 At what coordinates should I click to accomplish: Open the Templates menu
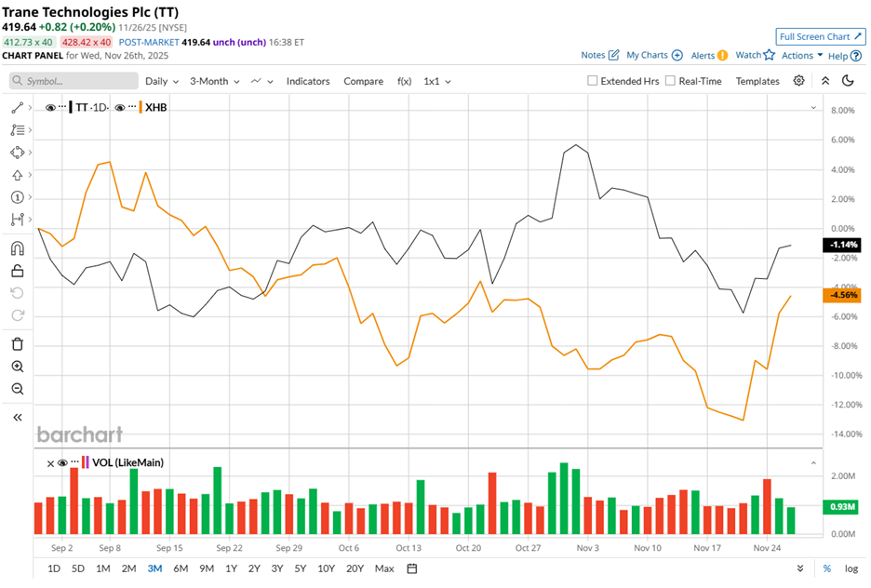coord(757,81)
